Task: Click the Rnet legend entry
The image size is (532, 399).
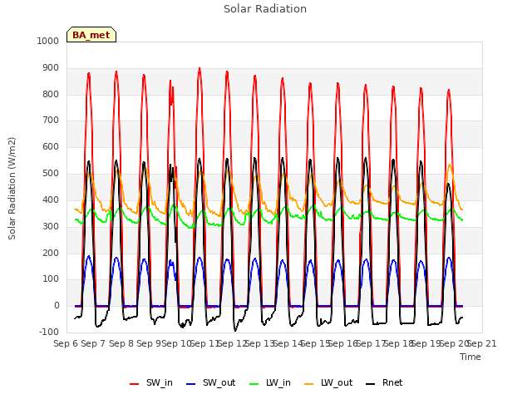Action: (x=384, y=382)
